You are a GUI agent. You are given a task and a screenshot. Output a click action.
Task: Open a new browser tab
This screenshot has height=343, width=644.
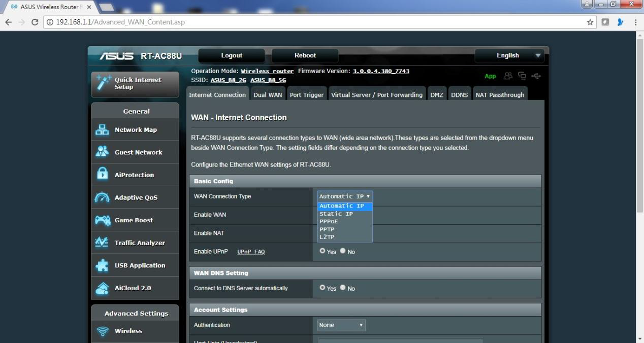tap(106, 7)
